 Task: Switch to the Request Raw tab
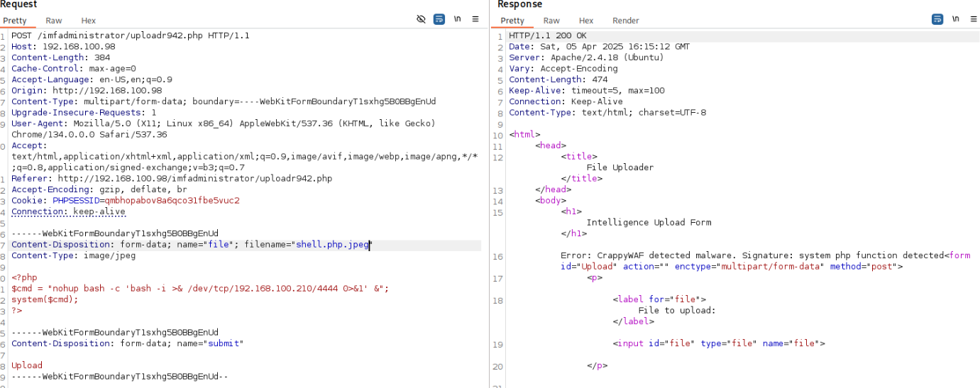coord(53,21)
